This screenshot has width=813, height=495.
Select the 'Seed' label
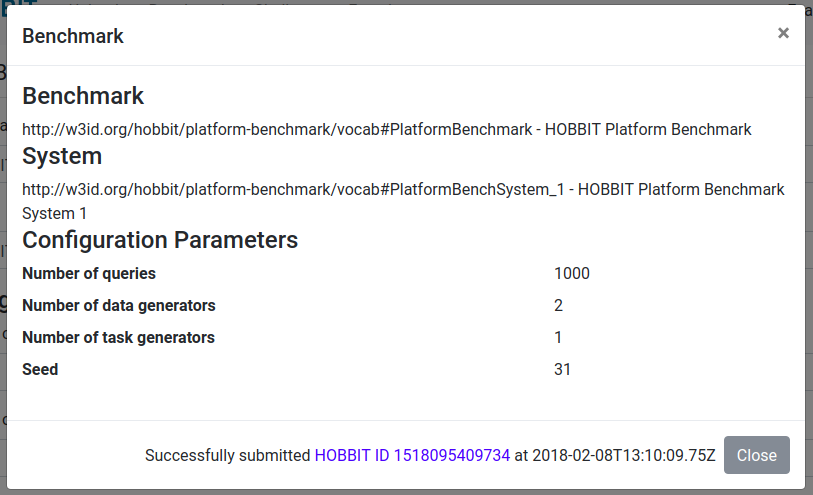(40, 370)
